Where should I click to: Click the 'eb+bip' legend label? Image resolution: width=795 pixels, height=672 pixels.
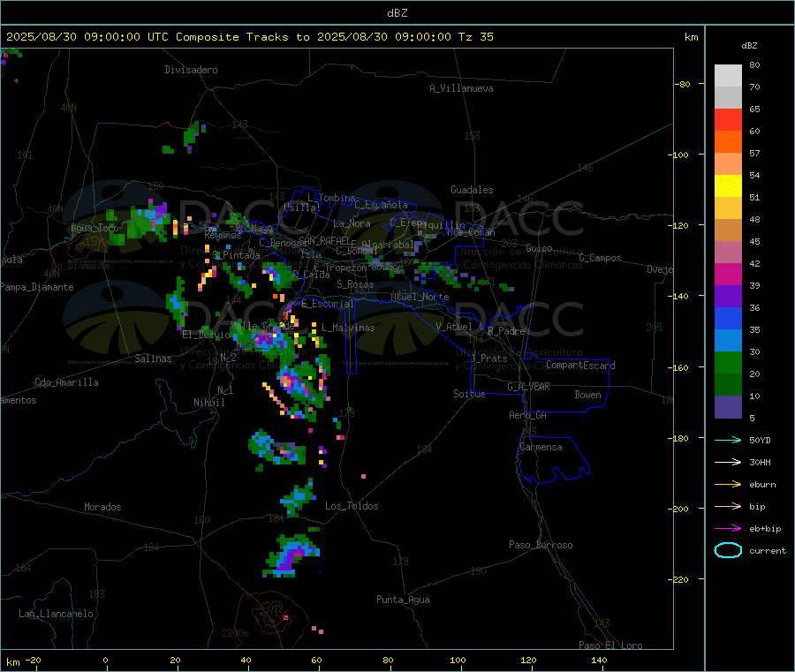click(765, 529)
